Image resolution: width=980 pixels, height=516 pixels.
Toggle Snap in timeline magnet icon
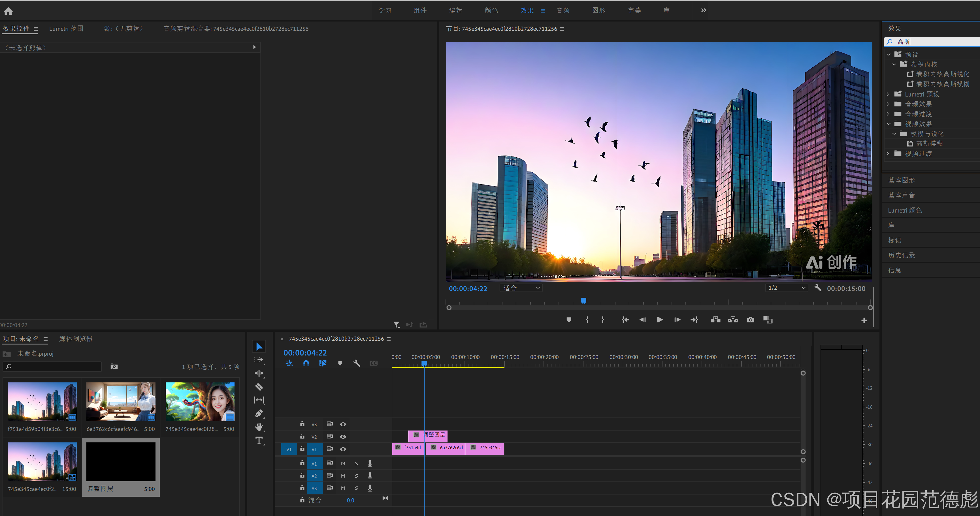306,363
